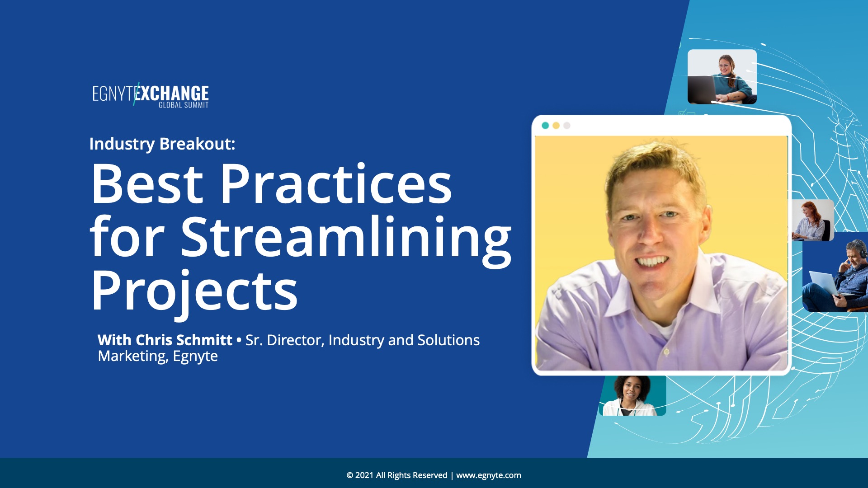Click the presenter's main photo
This screenshot has width=868, height=488.
pos(661,253)
